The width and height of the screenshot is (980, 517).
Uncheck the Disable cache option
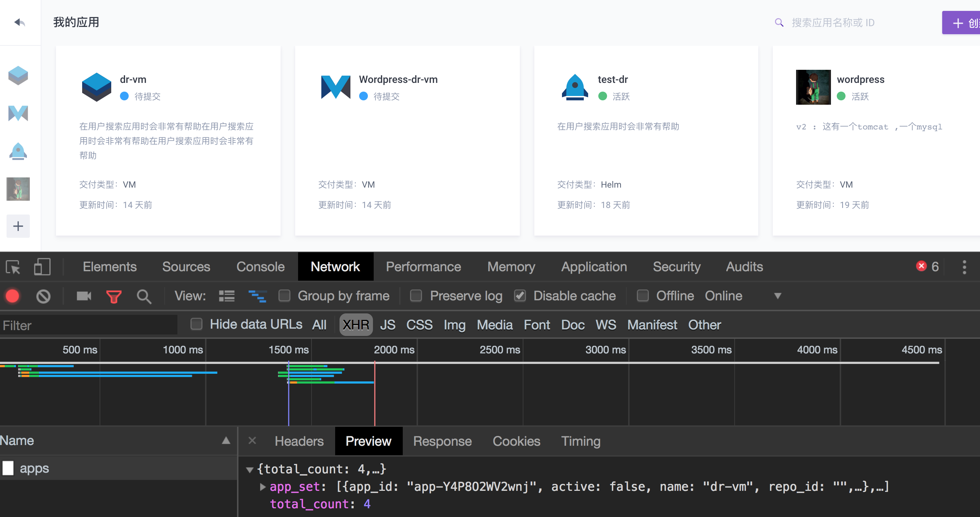520,296
